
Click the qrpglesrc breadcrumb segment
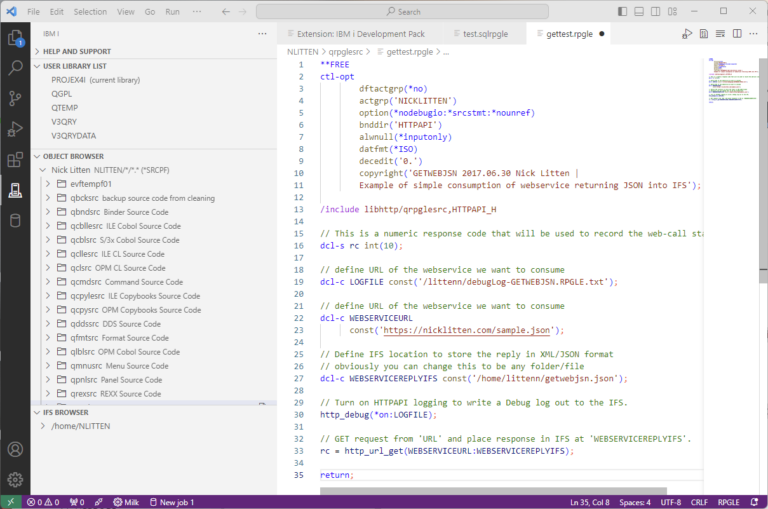coord(346,52)
